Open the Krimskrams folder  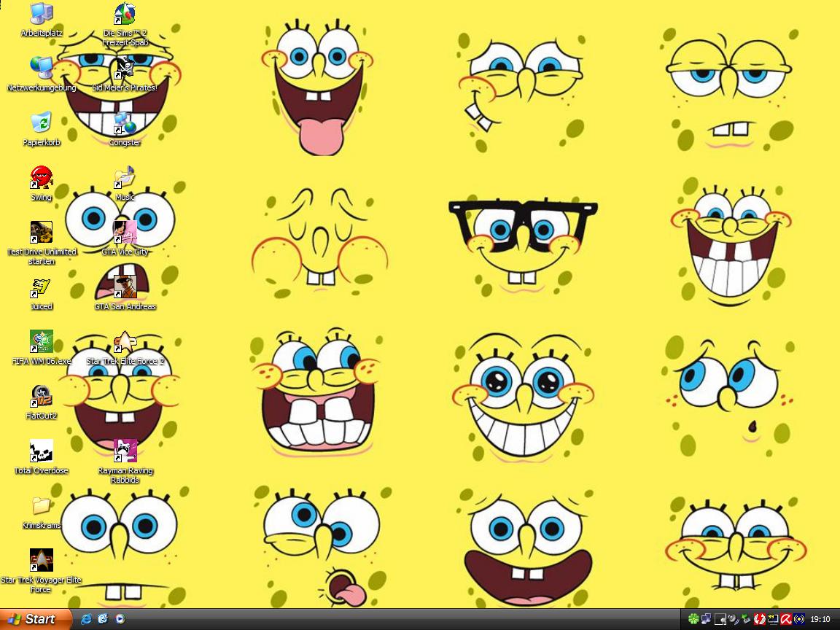click(42, 506)
